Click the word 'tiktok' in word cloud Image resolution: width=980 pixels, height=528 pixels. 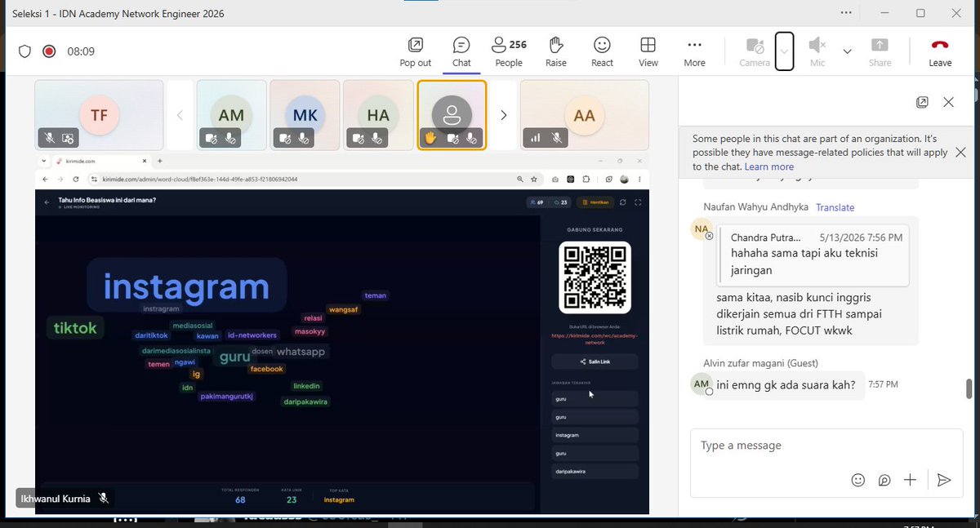(x=75, y=328)
